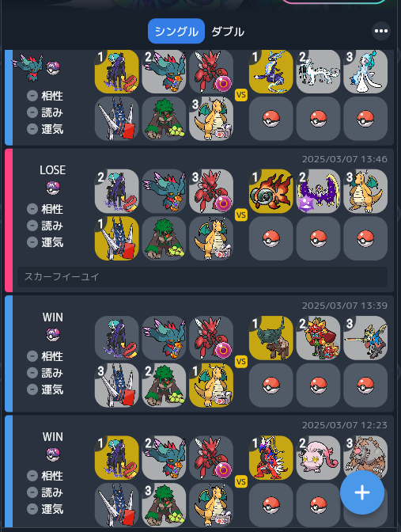Select Scream Tail in 12:23 opponent team

[318, 458]
